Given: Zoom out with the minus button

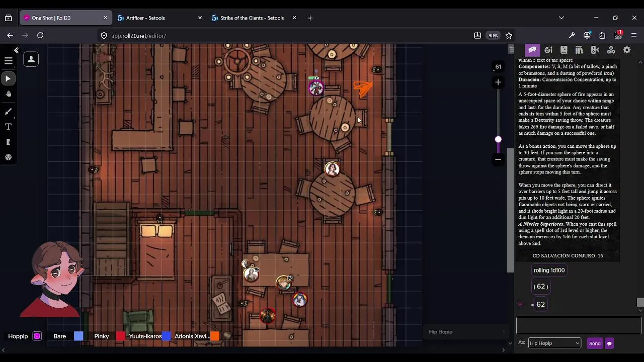Looking at the screenshot, I should click(x=498, y=159).
